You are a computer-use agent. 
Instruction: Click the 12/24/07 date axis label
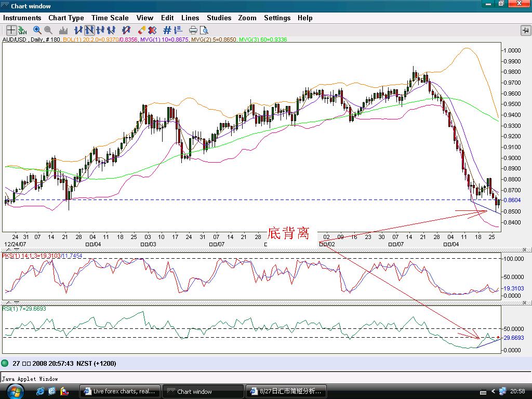click(15, 244)
